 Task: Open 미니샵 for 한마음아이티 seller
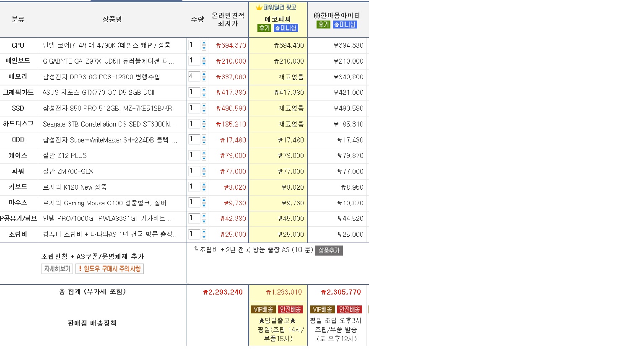pos(345,25)
